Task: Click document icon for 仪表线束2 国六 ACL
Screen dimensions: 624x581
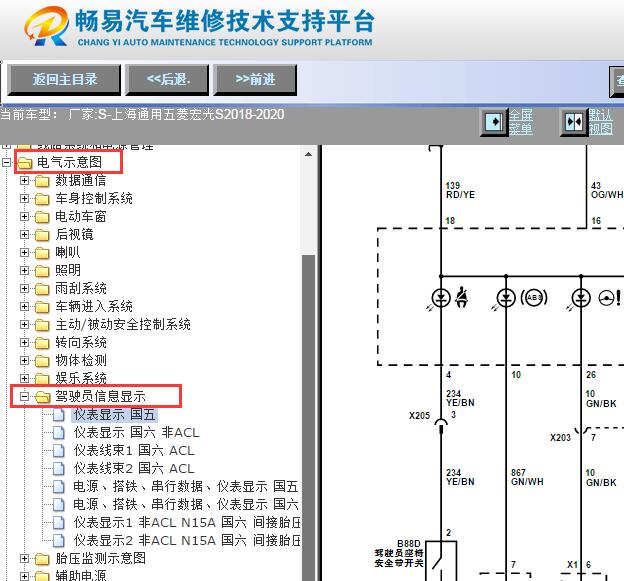Action: pos(59,469)
